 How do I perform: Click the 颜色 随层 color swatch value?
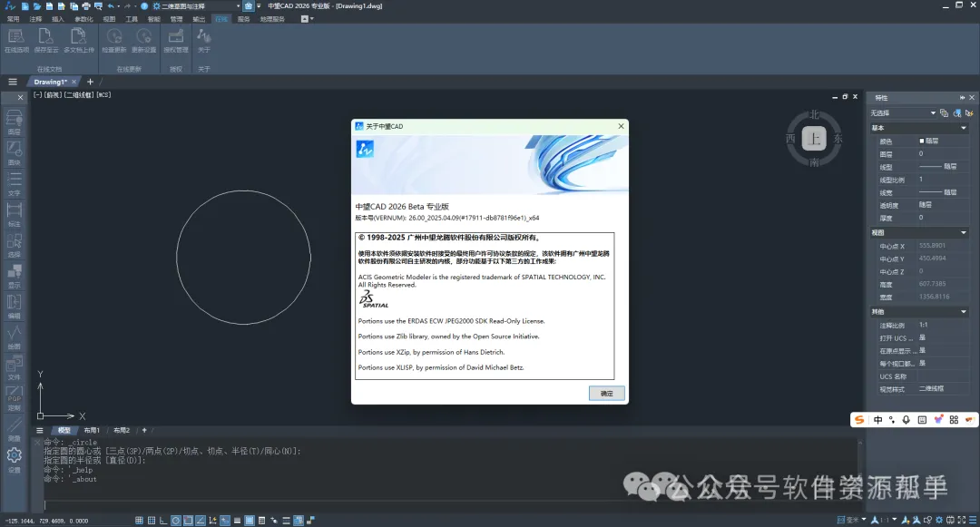929,142
